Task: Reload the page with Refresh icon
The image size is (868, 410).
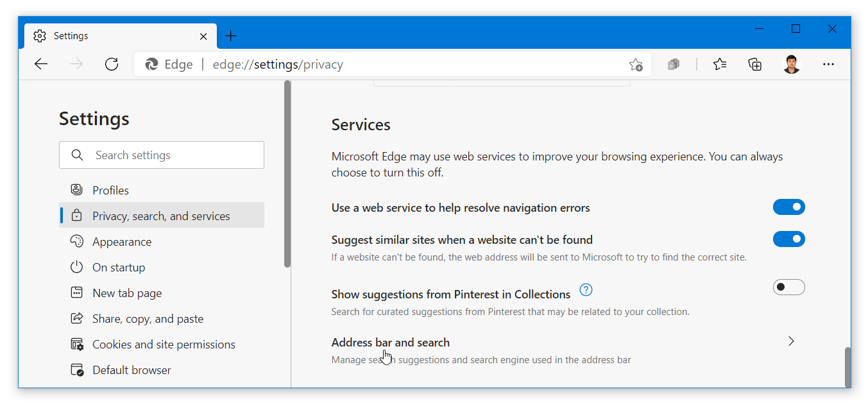Action: pos(112,64)
